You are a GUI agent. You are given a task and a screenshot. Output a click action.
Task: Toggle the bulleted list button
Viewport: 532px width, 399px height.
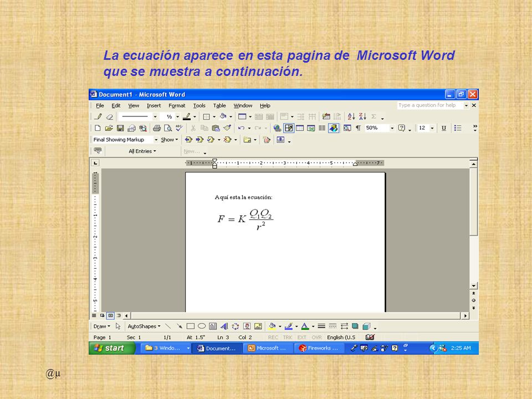click(x=458, y=128)
